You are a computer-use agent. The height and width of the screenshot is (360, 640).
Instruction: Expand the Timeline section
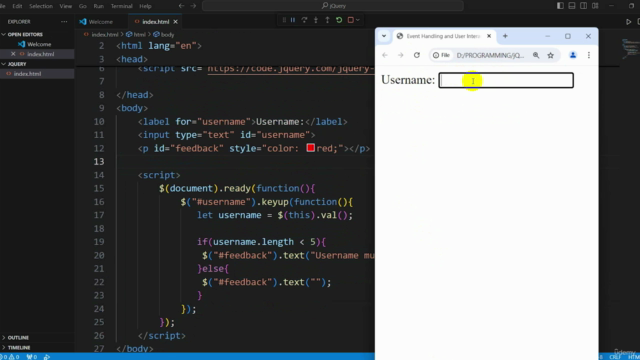pyautogui.click(x=19, y=348)
